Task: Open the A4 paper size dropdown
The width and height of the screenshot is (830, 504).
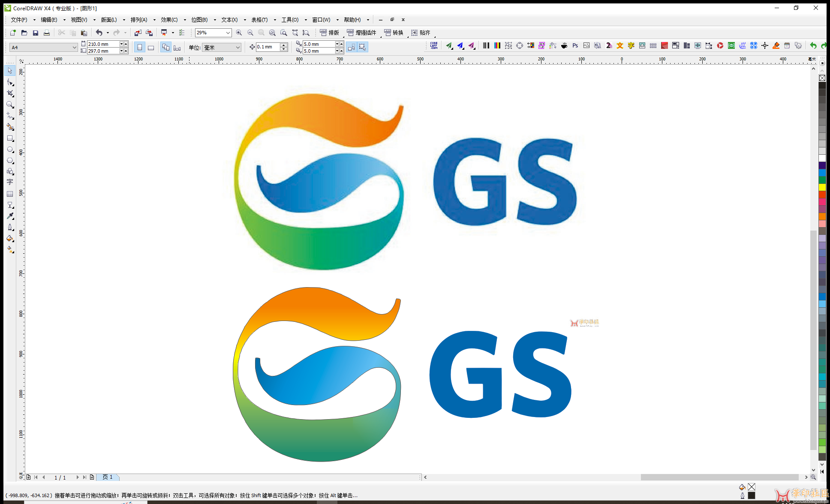Action: [x=74, y=47]
